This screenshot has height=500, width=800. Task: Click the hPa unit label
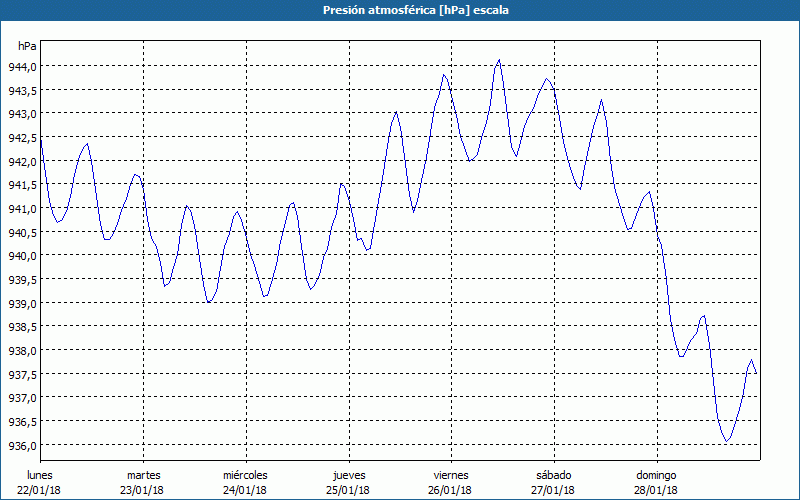point(27,46)
